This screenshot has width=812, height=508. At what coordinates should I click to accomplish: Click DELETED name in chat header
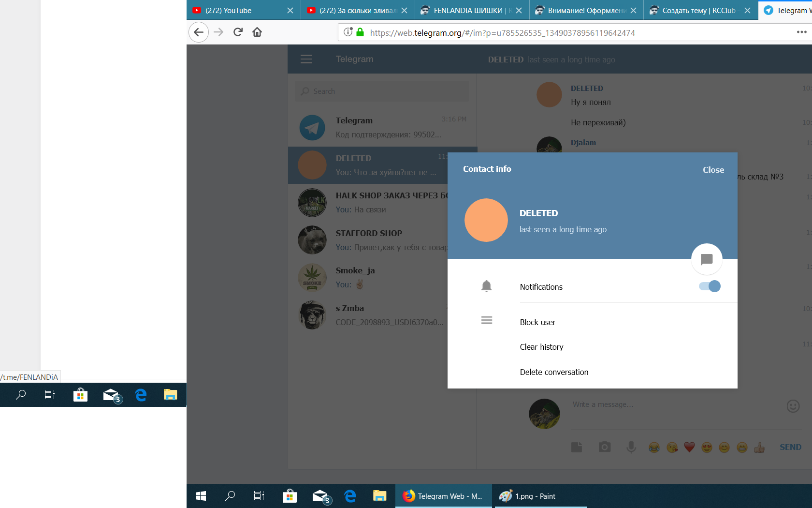[x=506, y=60]
